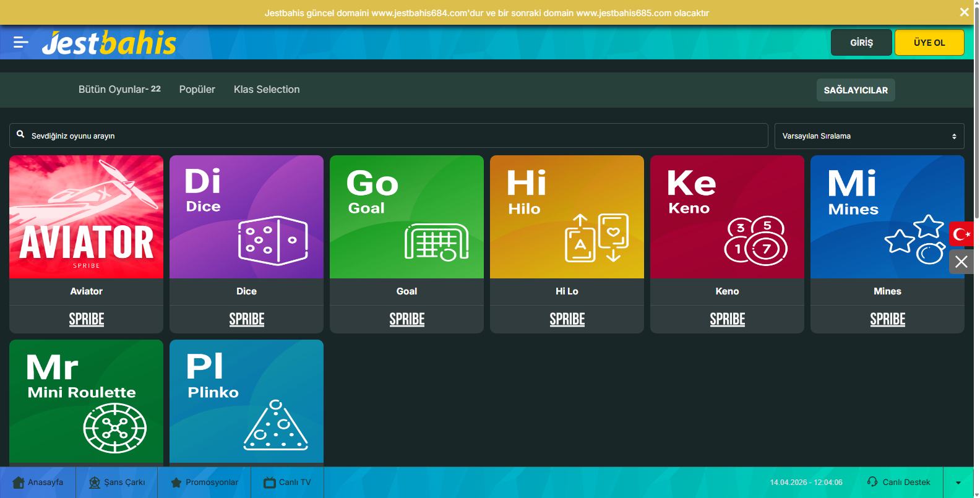Open Şans Çarkı from the bottom bar
Viewport: 980px width, 498px height.
coord(117,483)
